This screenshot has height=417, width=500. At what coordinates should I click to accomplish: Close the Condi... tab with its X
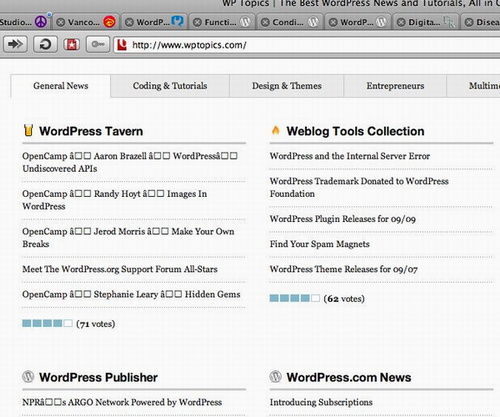point(265,22)
